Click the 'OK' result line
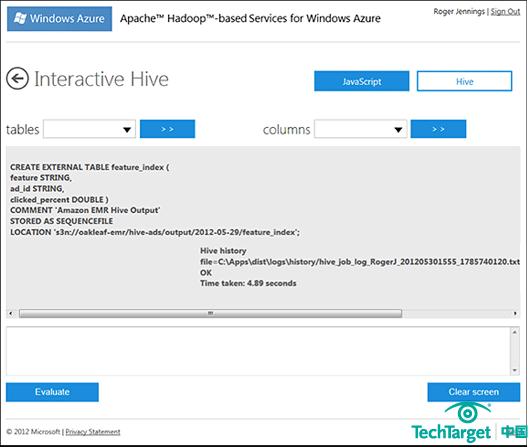530x447 pixels. coord(206,273)
